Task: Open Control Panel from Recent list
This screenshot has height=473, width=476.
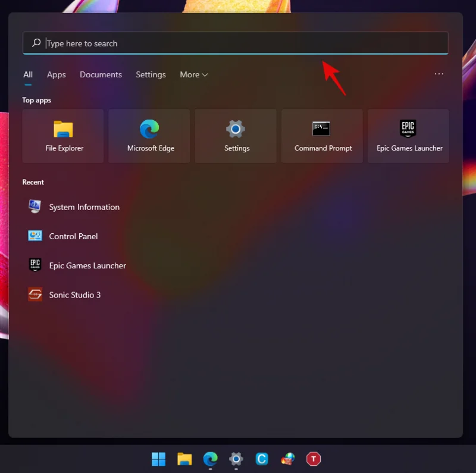Action: 73,236
